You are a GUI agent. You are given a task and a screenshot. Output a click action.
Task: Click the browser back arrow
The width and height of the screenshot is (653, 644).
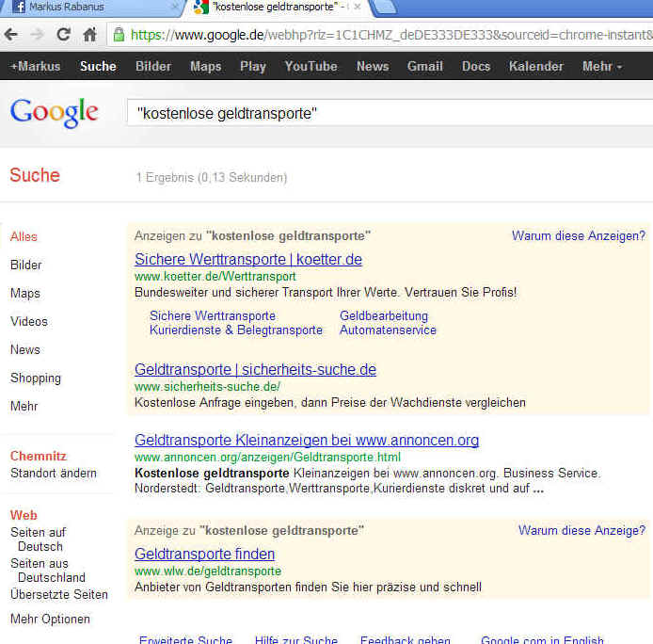pos(11,35)
